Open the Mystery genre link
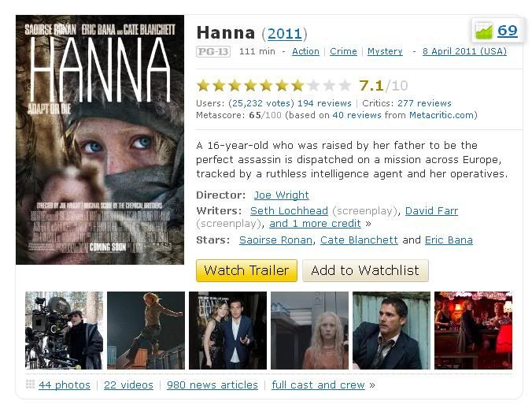 [x=385, y=51]
